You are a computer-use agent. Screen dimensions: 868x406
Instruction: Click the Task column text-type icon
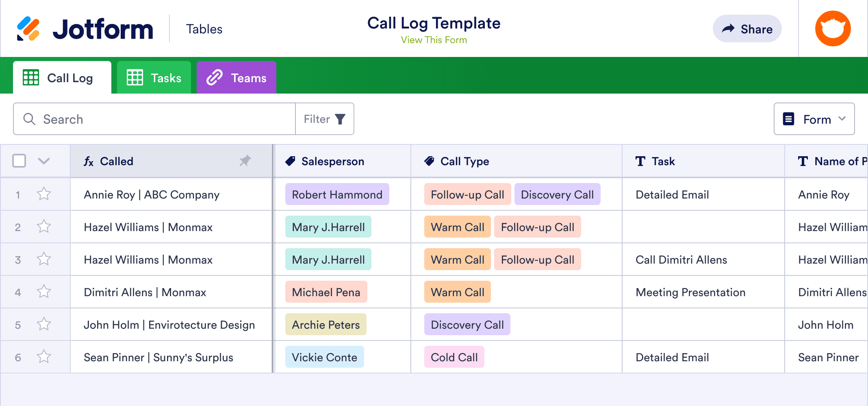click(x=640, y=161)
